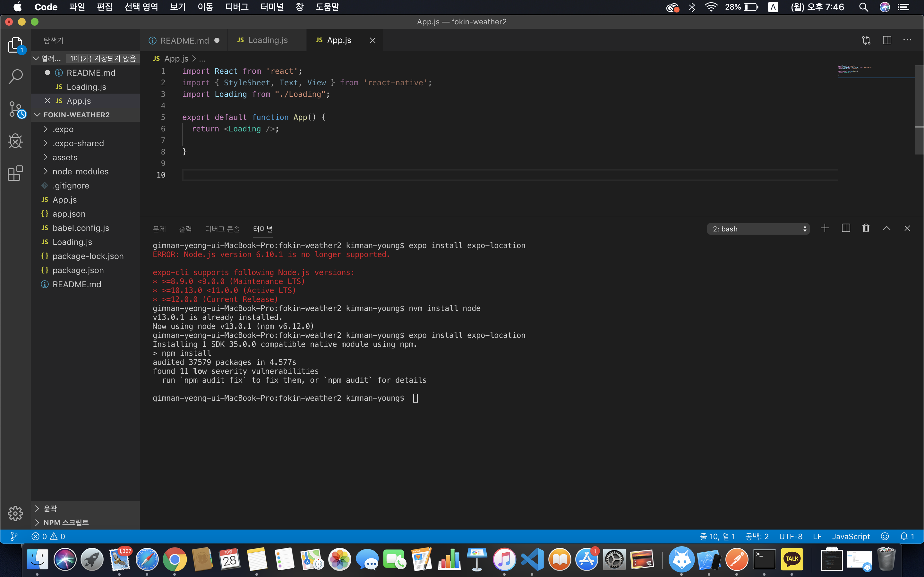Click errors and warnings status indicator

click(x=48, y=536)
